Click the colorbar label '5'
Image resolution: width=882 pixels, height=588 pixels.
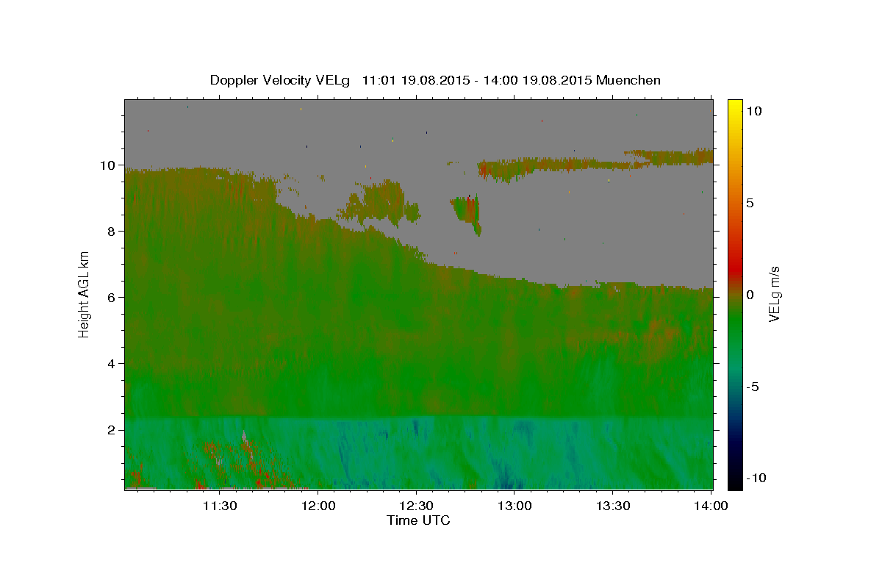(x=750, y=203)
